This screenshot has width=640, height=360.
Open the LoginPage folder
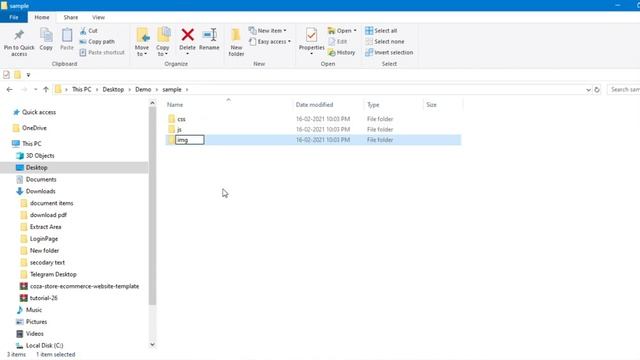pos(44,238)
